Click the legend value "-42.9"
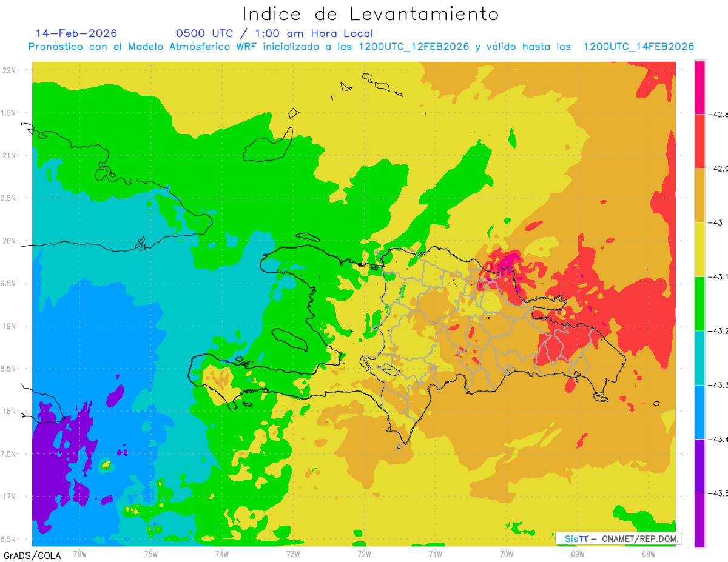Screen dimensions: 728x562 tap(718, 168)
